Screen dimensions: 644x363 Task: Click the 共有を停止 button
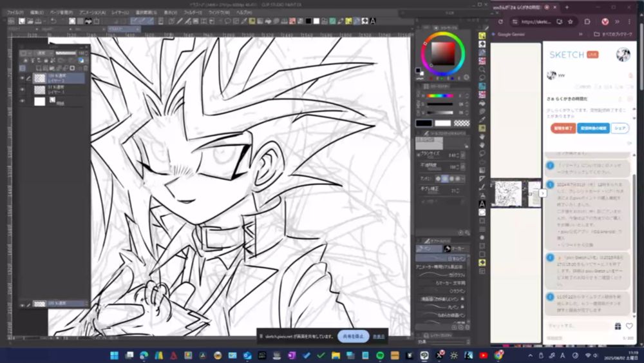353,337
